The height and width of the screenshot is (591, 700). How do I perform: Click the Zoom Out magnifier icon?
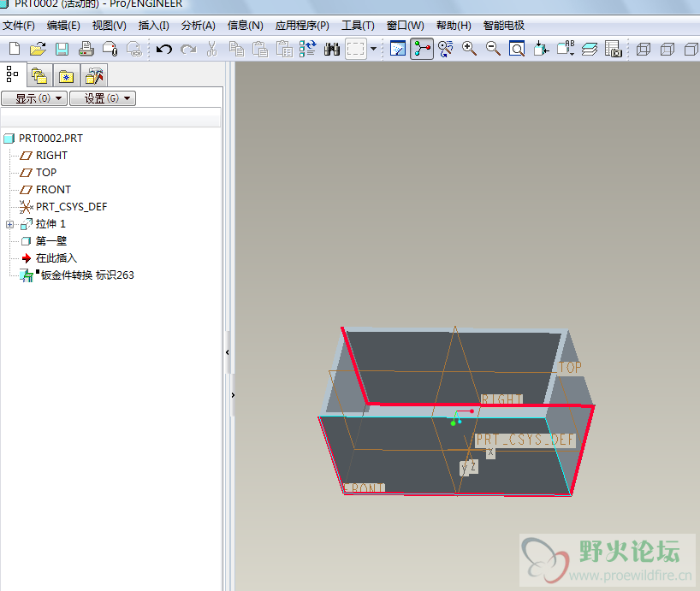493,49
